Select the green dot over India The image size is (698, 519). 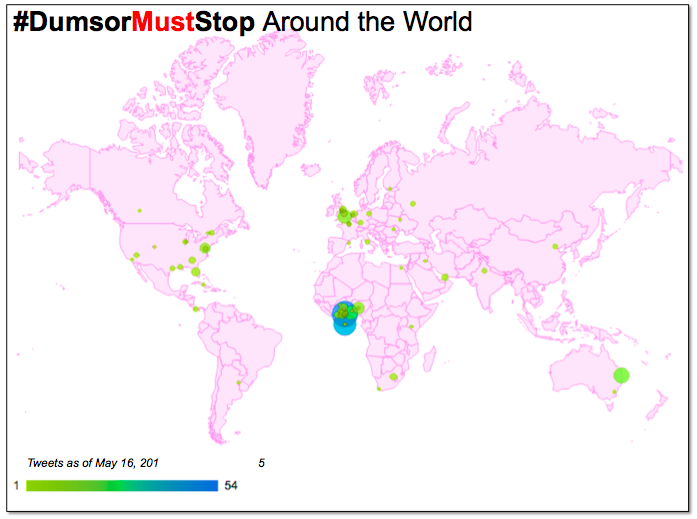click(484, 271)
